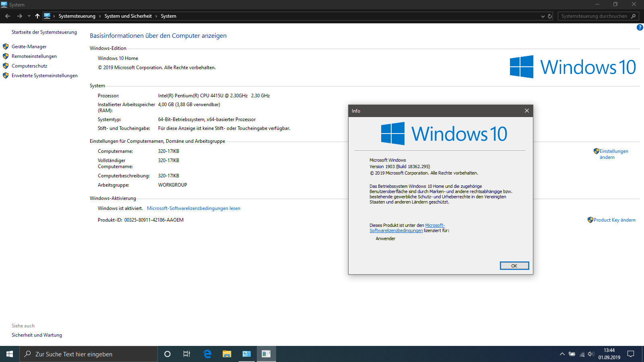Select Systemsteuerung in the breadcrumb path
The width and height of the screenshot is (644, 362).
click(77, 16)
